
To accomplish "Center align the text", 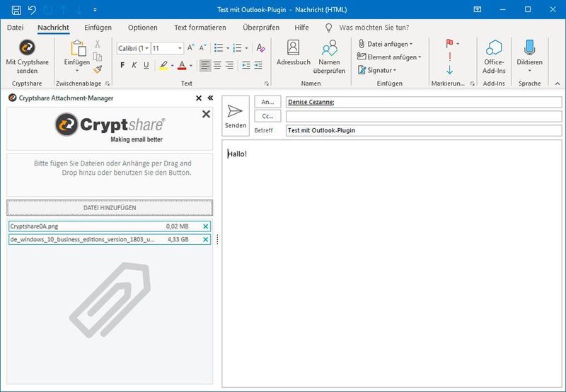I will [x=217, y=65].
